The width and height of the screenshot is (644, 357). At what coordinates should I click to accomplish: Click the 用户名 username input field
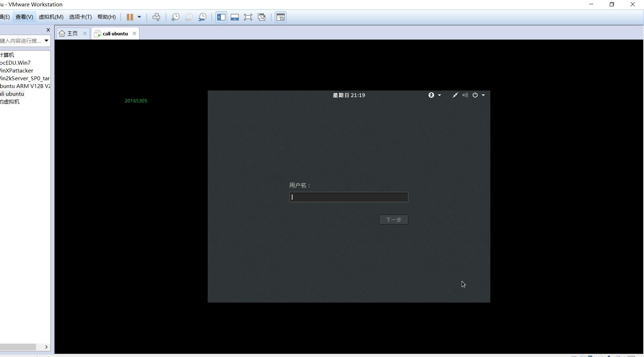(349, 197)
